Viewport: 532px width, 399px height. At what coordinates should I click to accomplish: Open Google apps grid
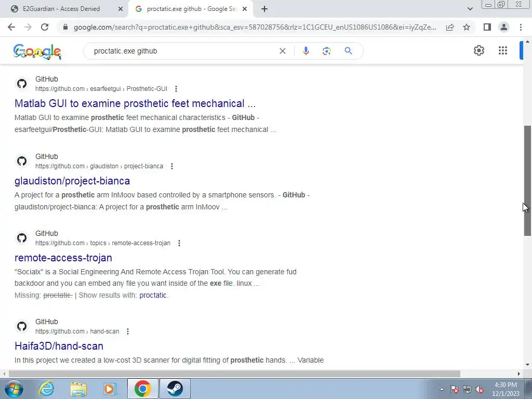(x=503, y=50)
